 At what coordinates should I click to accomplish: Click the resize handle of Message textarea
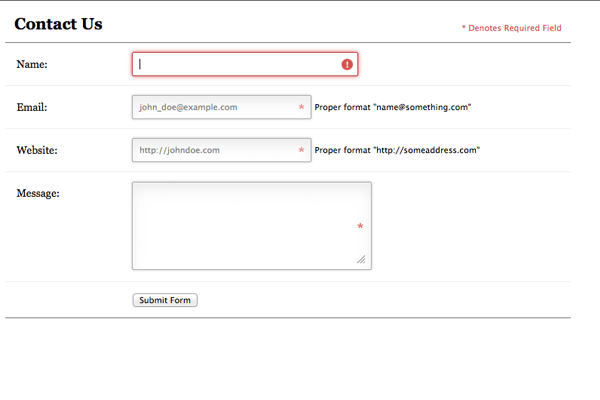point(362,260)
